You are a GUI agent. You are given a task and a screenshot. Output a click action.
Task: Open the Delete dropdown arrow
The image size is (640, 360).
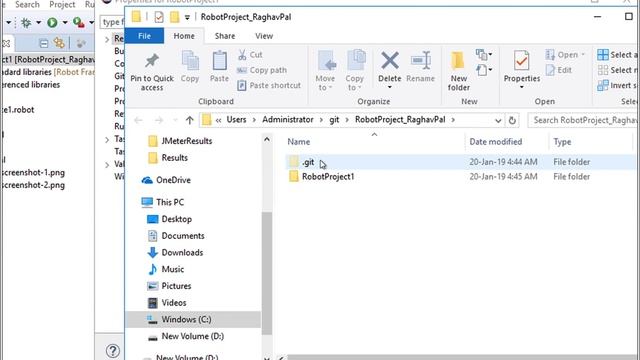click(390, 87)
